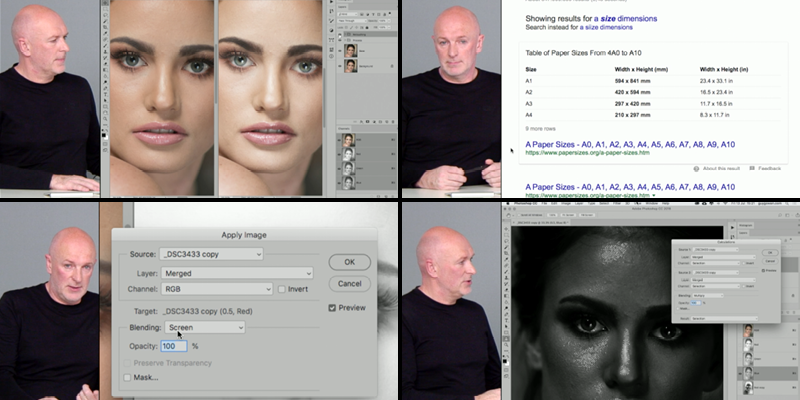The width and height of the screenshot is (800, 400).
Task: Select the RGB channel thumbnail in Channels panel
Action: (x=347, y=141)
